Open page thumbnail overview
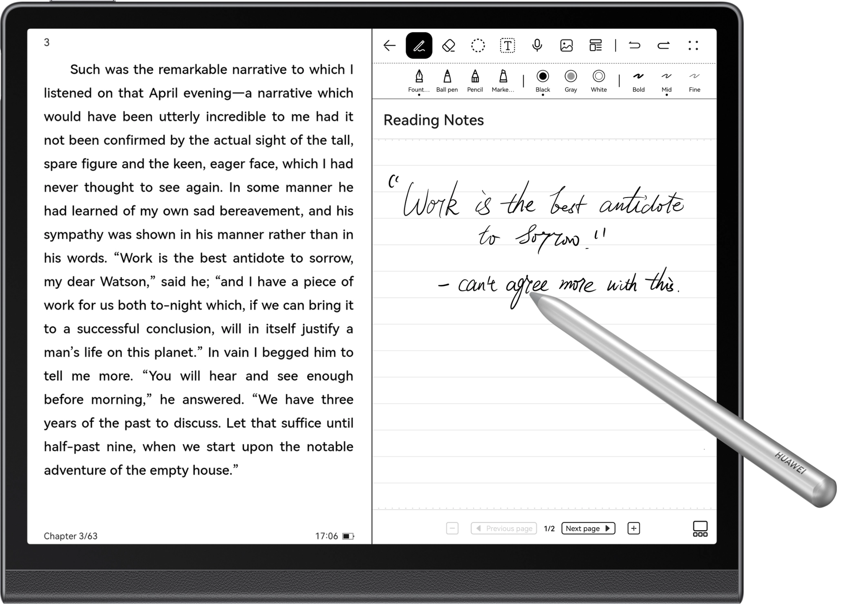 coord(700,528)
